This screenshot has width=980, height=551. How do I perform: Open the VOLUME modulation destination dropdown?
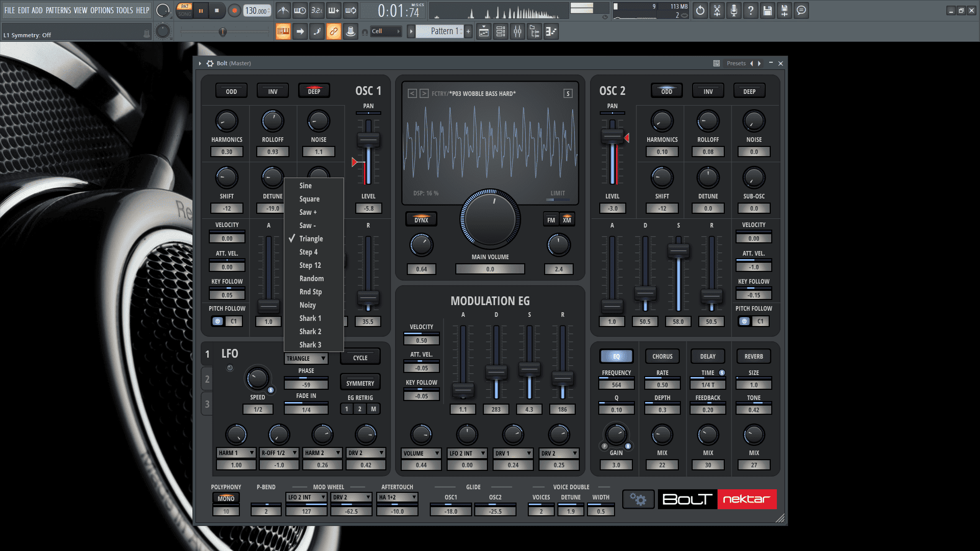pyautogui.click(x=421, y=453)
